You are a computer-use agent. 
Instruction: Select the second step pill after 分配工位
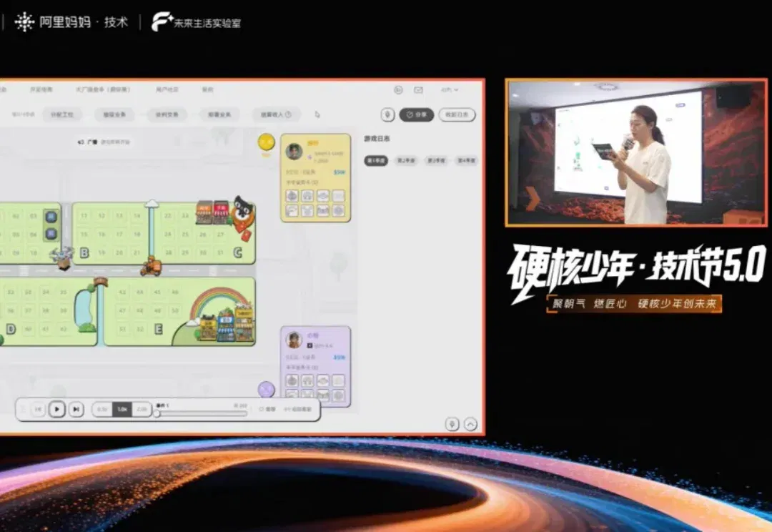tap(114, 114)
